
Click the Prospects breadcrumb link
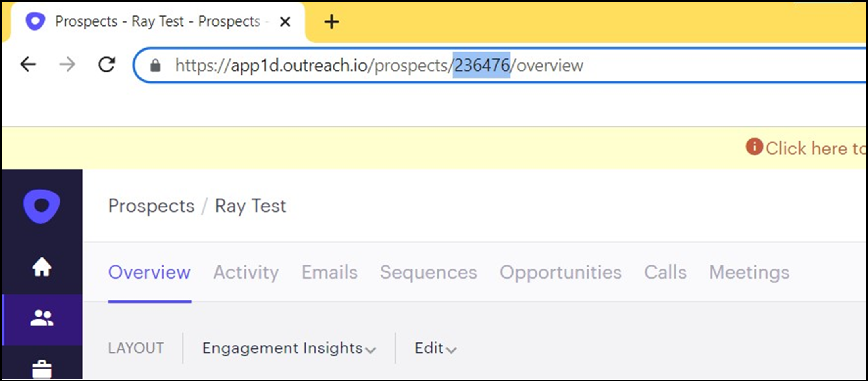click(x=151, y=206)
